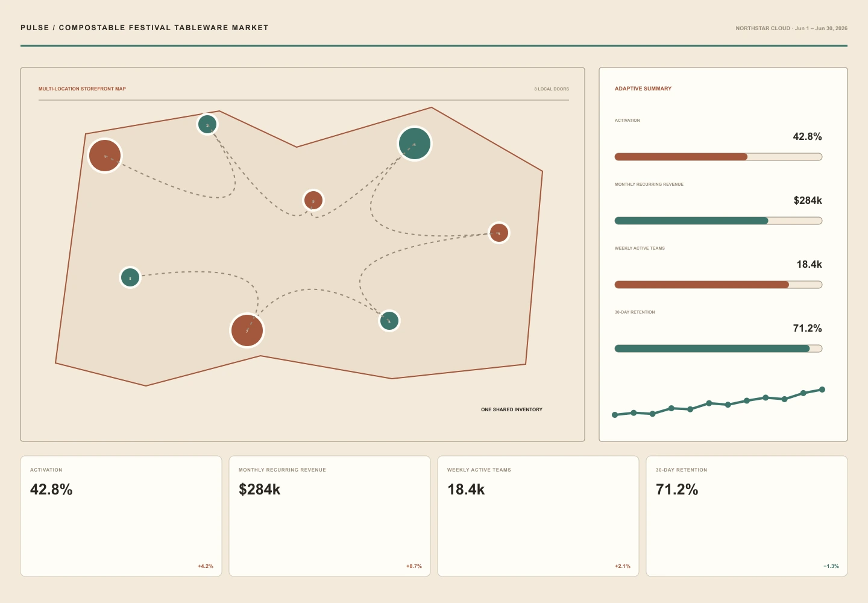868x603 pixels.
Task: Click the "Multi-Location Storefront Map" heading
Action: (82, 89)
